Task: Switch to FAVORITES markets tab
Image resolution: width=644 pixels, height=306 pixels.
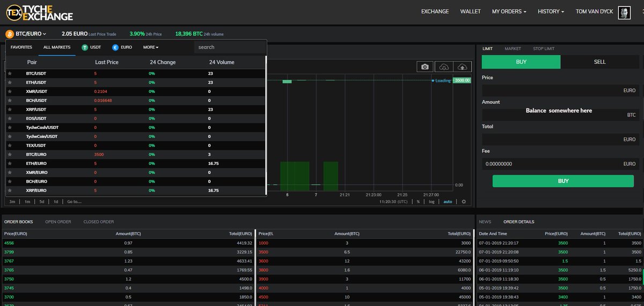Action: (21, 47)
